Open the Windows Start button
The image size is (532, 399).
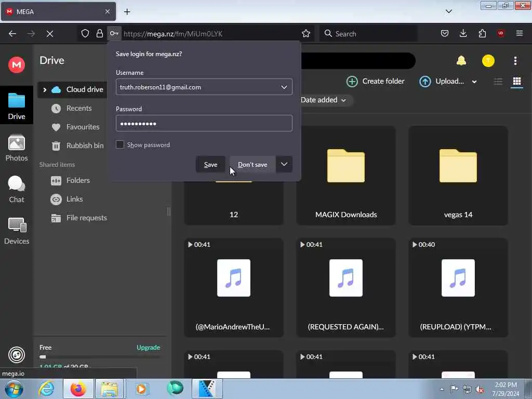14,389
